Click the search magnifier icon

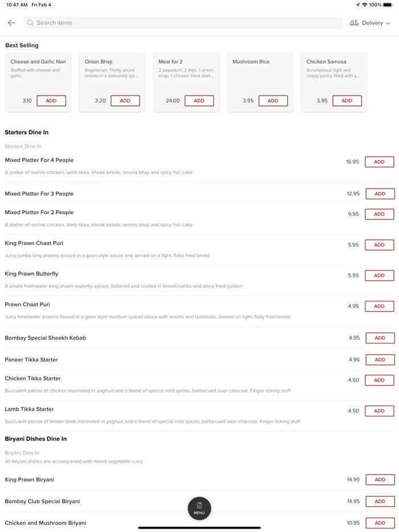pyautogui.click(x=31, y=23)
